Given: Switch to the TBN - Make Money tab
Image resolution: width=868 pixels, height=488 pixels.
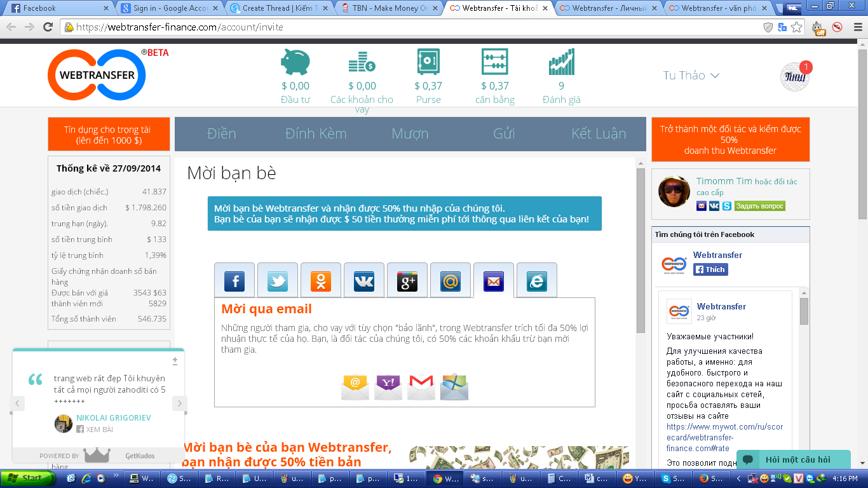Looking at the screenshot, I should click(390, 8).
